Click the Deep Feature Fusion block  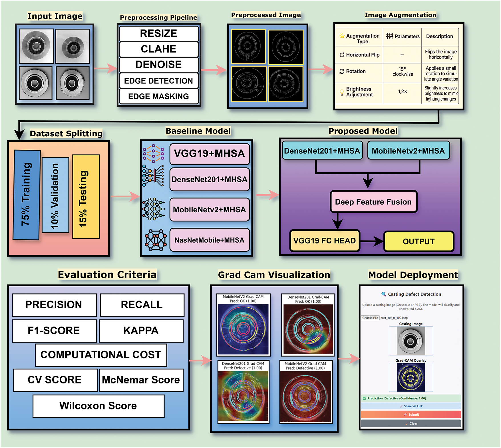click(373, 202)
